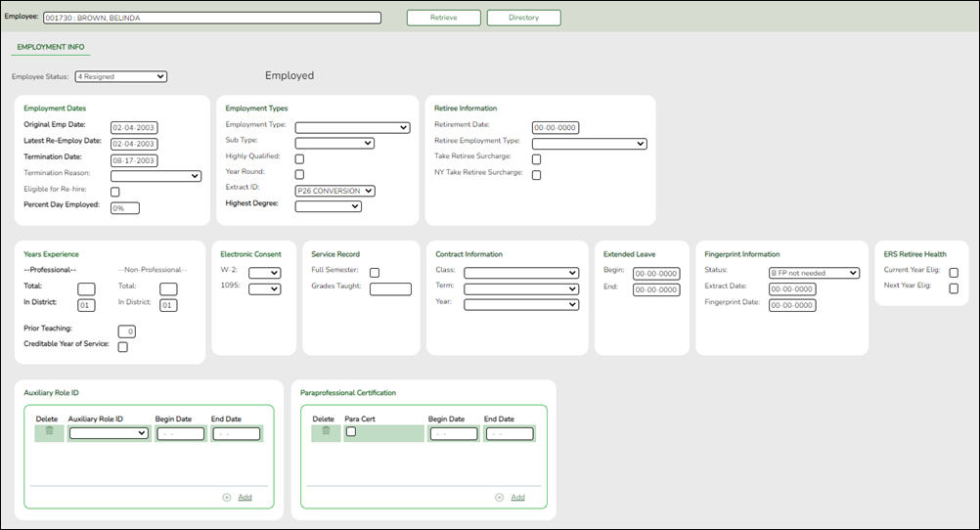Open the Auxiliary Role ID dropdown

click(109, 433)
